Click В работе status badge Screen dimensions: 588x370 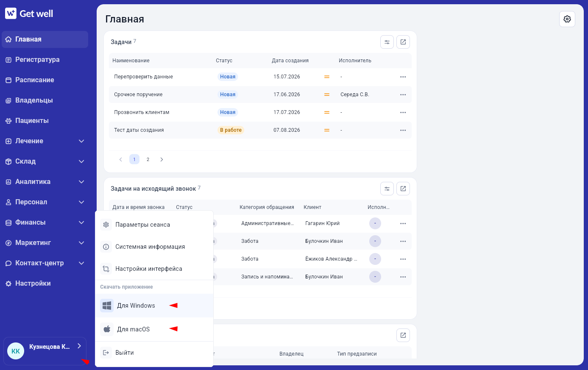coord(231,130)
